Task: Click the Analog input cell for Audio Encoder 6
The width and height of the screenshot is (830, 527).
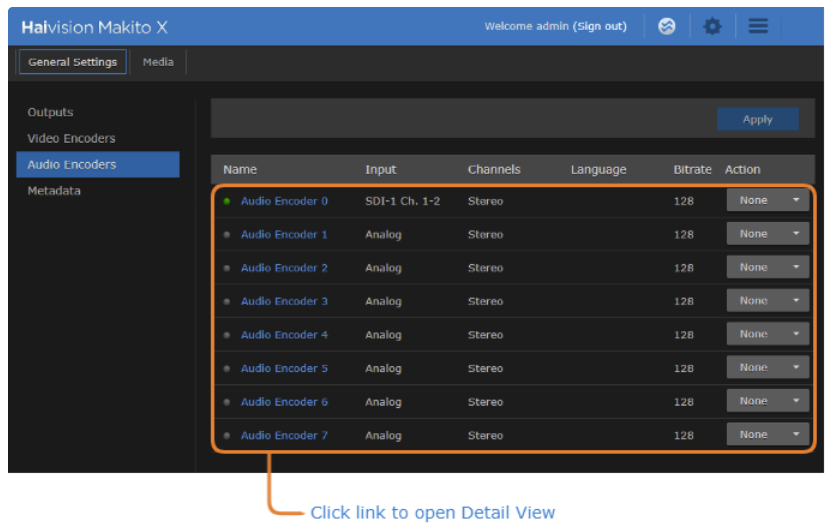Action: (383, 402)
